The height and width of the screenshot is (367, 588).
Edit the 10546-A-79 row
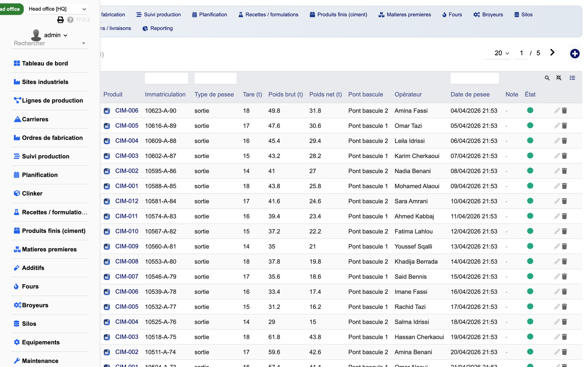(557, 276)
